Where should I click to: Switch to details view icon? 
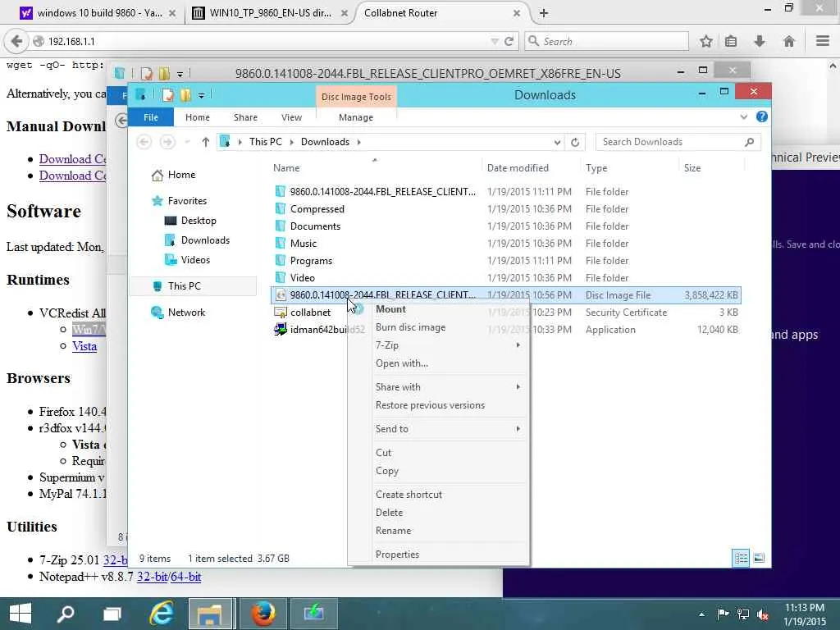point(741,558)
